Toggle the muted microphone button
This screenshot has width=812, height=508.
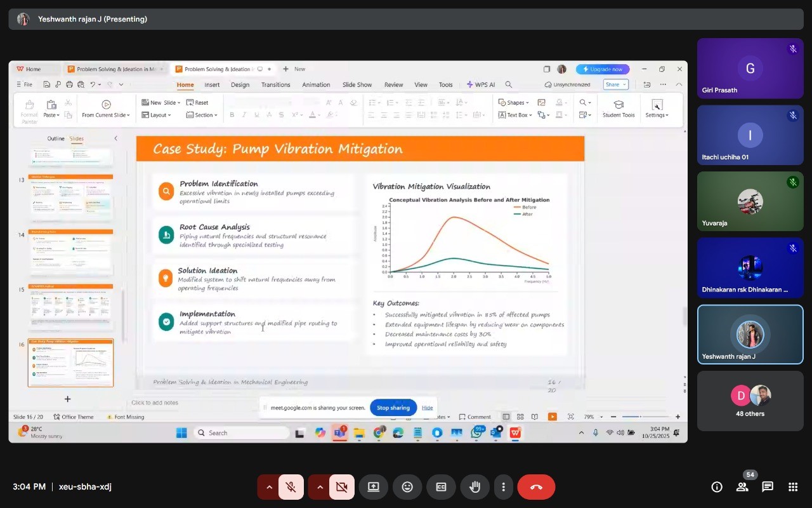click(x=291, y=487)
